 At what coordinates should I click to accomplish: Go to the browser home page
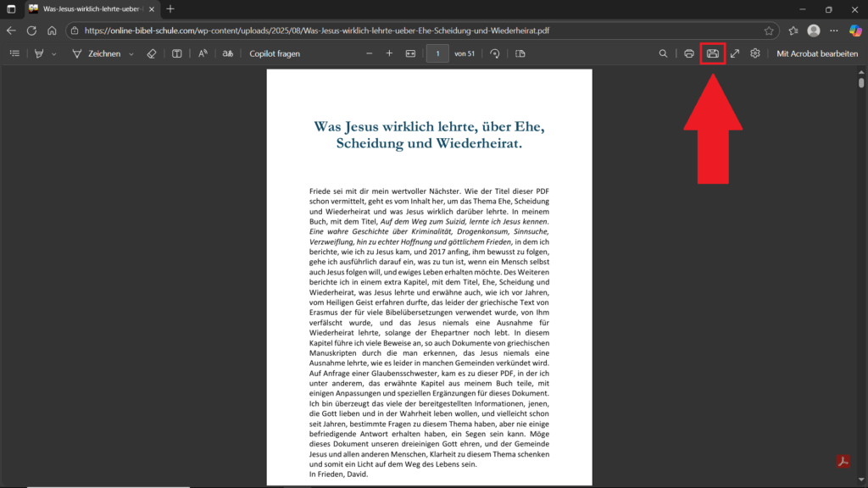pos(52,31)
